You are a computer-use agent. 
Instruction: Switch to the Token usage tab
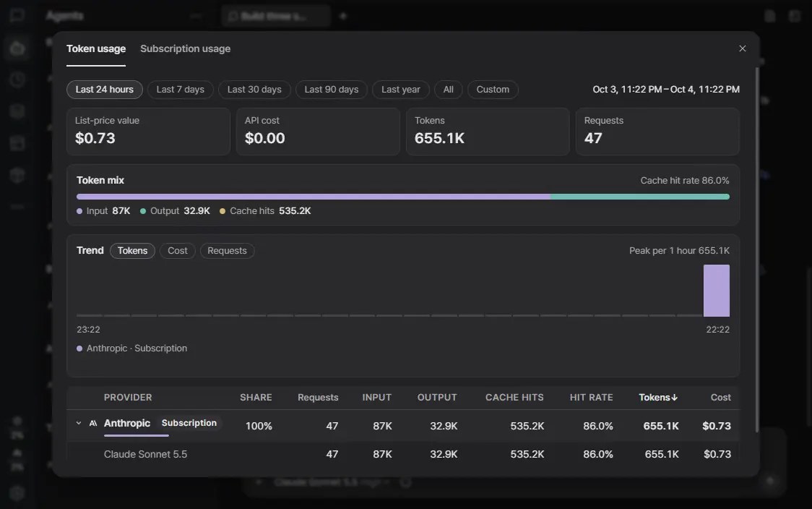pos(96,48)
